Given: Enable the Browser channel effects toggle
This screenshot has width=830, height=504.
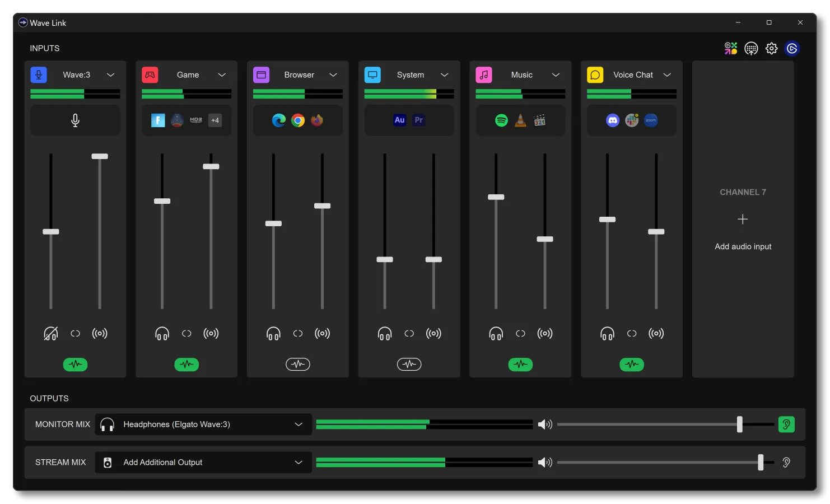Looking at the screenshot, I should pyautogui.click(x=298, y=365).
